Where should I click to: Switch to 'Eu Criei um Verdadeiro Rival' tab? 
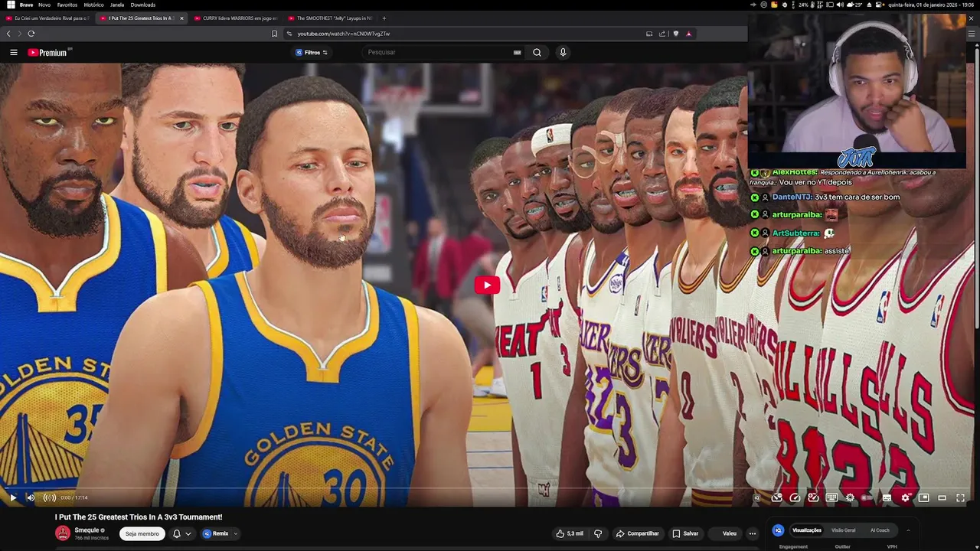pos(47,18)
